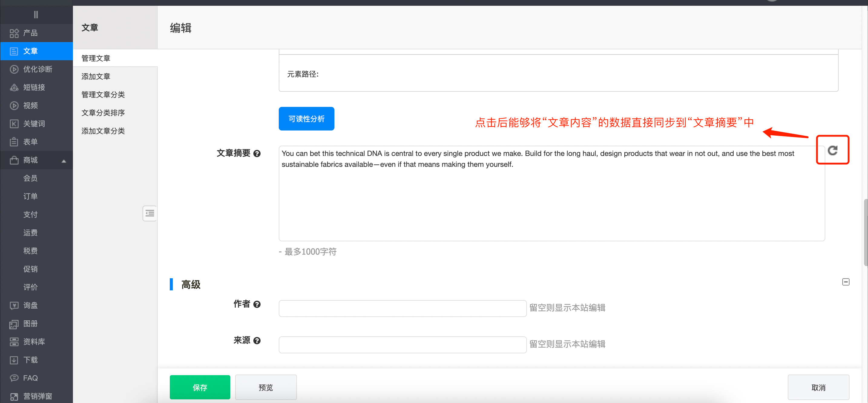Select 管理文章分类 submenu item
Viewport: 868px width, 403px height.
[103, 95]
